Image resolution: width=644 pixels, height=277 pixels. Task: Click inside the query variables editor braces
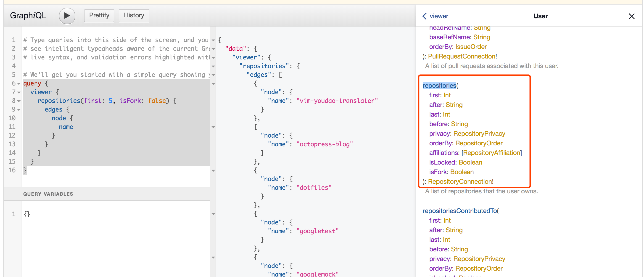(x=27, y=214)
